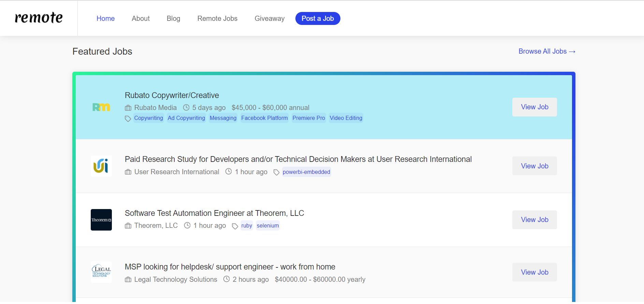
Task: Click the tag icon beside Copywriting
Action: 128,119
